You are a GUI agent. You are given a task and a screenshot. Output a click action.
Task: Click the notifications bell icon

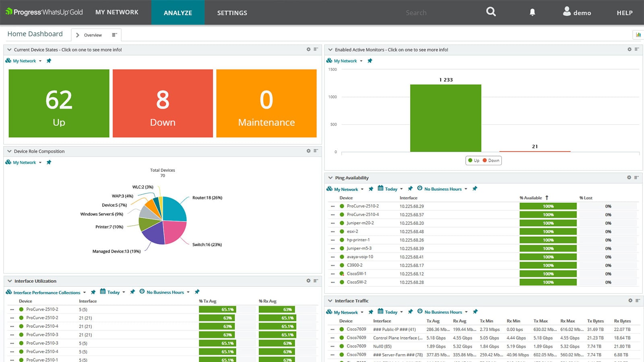[x=532, y=12]
